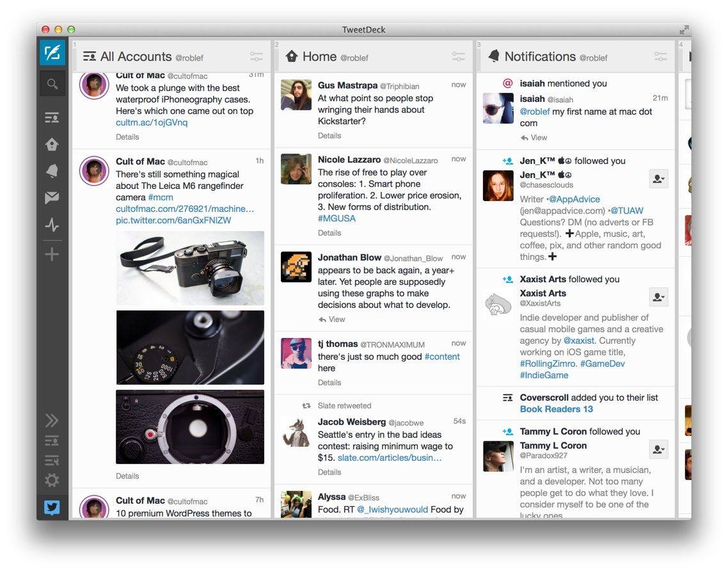Screen dimensions: 728x571
Task: Open the search magnifier in sidebar
Action: click(x=52, y=84)
